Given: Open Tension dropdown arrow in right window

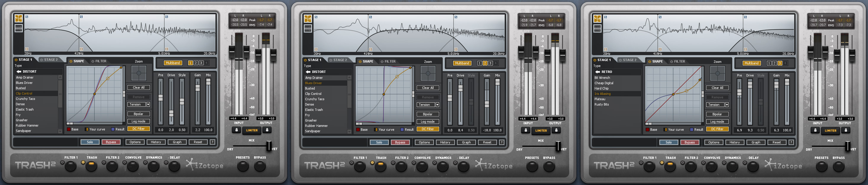Looking at the screenshot, I should pos(727,105).
